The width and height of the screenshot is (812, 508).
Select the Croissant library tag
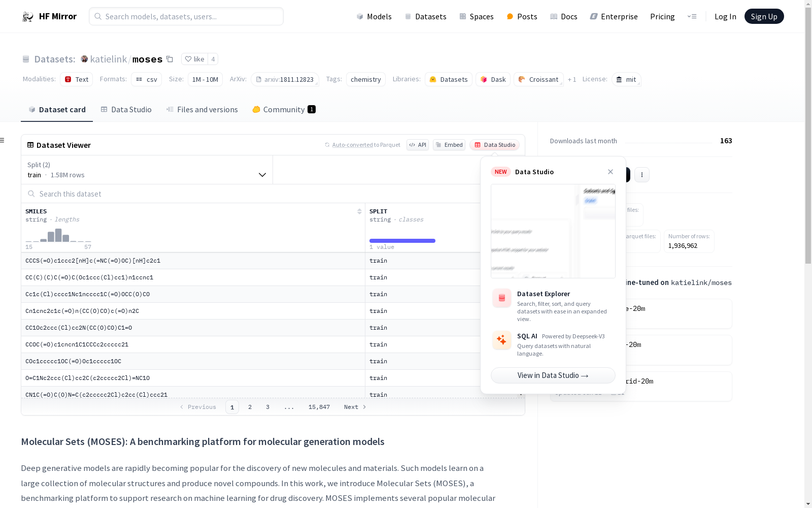click(538, 79)
